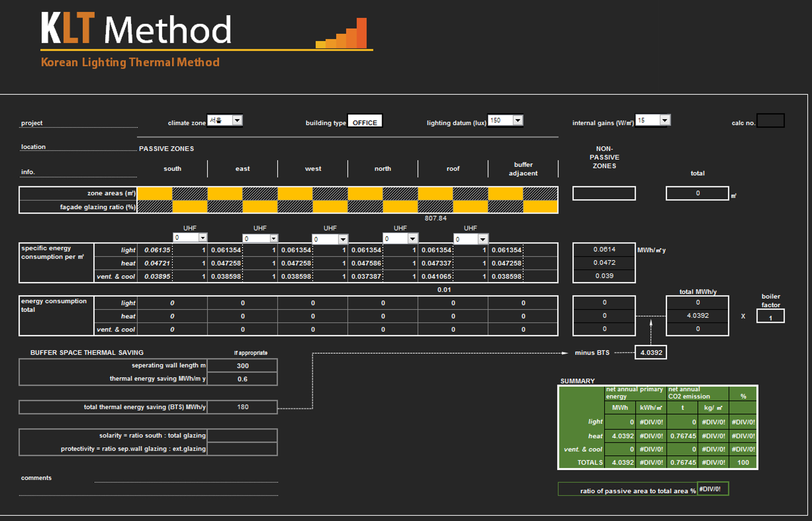This screenshot has width=812, height=521.
Task: Select the building type OFFICE field
Action: tap(365, 121)
